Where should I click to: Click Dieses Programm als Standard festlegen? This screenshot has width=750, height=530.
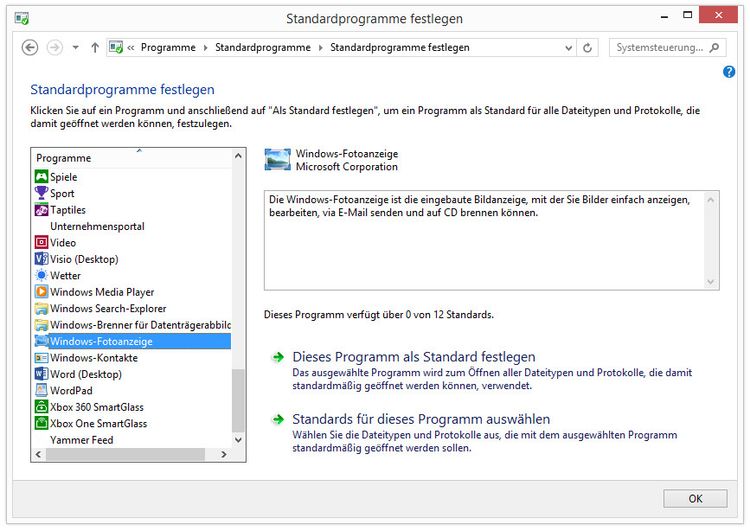[x=413, y=357]
